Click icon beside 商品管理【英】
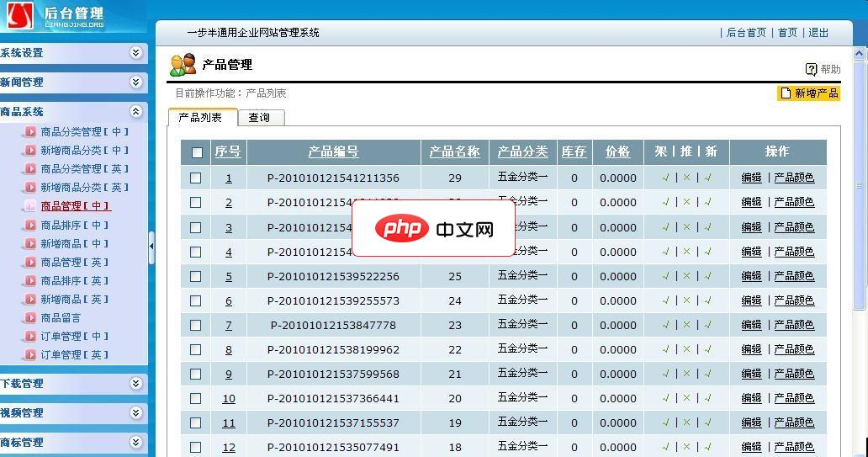The height and width of the screenshot is (457, 868). 30,262
